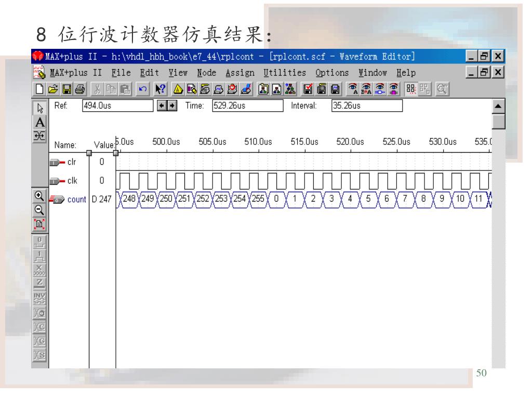
Task: Open the Programmer toolbar icon
Action: 246,89
